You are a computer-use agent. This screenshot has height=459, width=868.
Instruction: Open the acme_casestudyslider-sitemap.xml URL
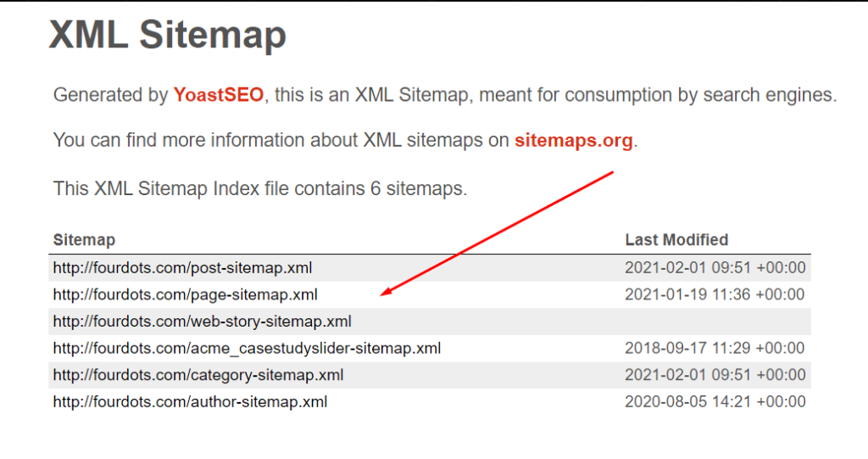click(247, 348)
